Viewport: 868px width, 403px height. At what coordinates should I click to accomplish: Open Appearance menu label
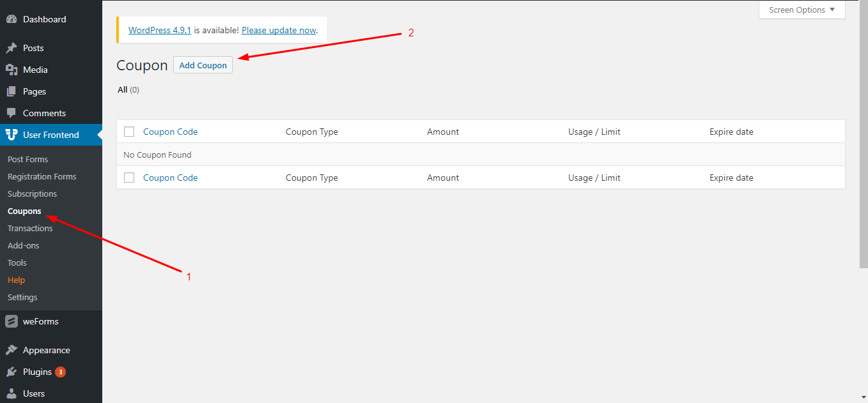click(x=47, y=350)
